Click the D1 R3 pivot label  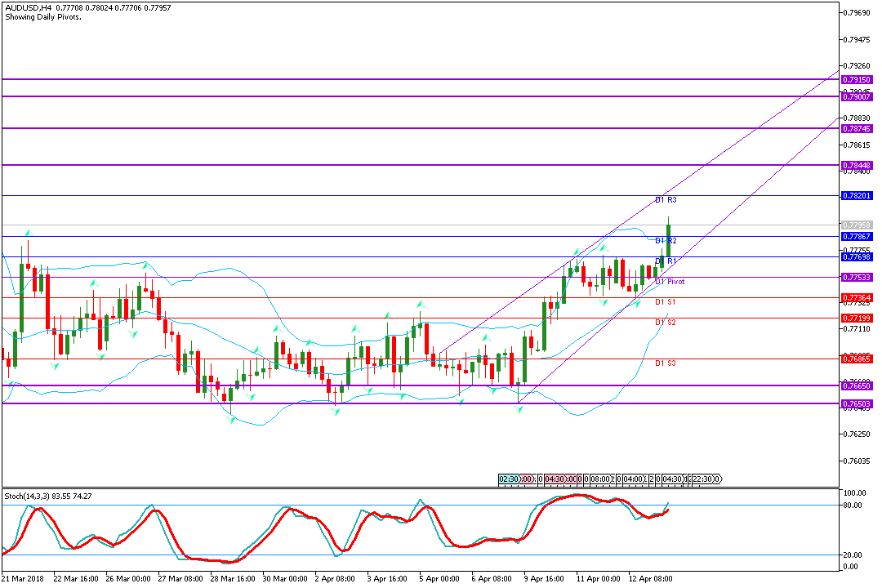(x=666, y=200)
